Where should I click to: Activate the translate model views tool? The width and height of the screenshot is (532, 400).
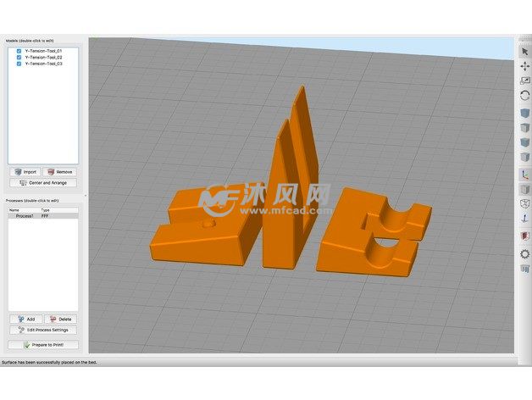524,66
